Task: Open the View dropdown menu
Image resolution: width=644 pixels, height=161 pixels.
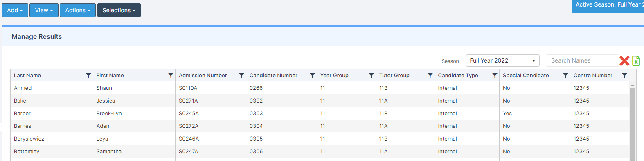Action: click(44, 10)
